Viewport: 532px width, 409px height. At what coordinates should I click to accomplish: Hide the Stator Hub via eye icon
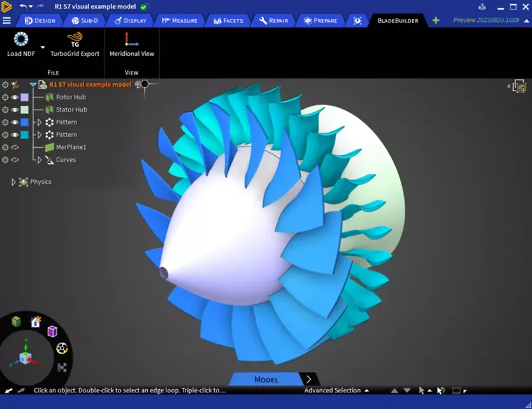(15, 110)
